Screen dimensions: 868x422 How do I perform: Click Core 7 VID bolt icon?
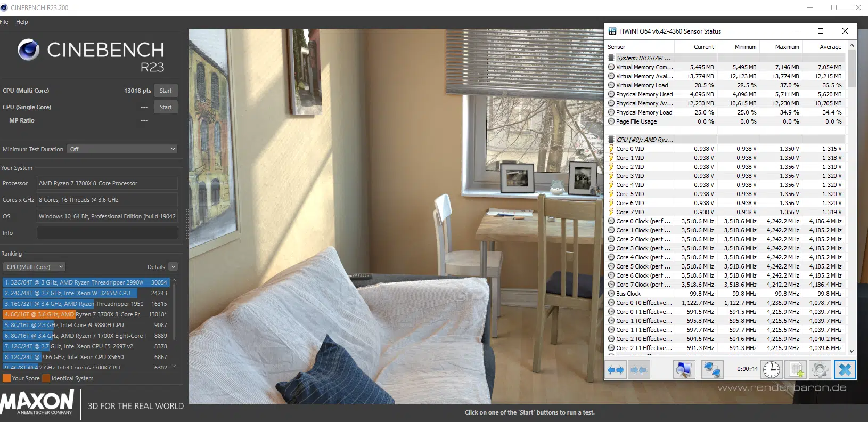tap(611, 212)
